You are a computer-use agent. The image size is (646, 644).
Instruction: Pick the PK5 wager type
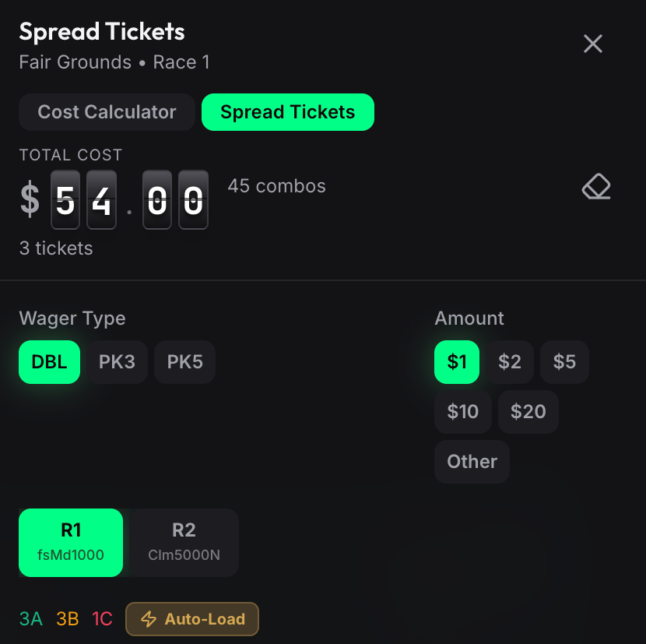point(184,362)
